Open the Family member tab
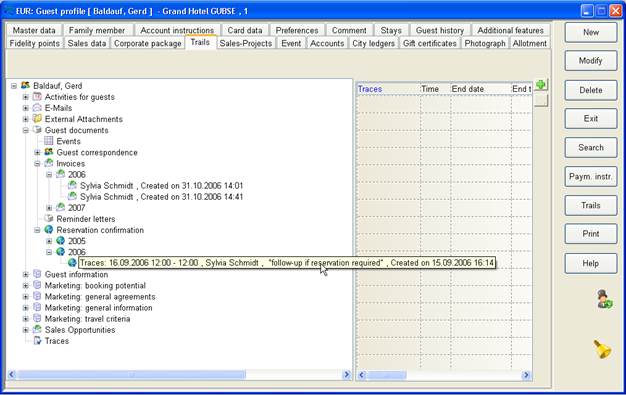The width and height of the screenshot is (626, 395). 97,30
